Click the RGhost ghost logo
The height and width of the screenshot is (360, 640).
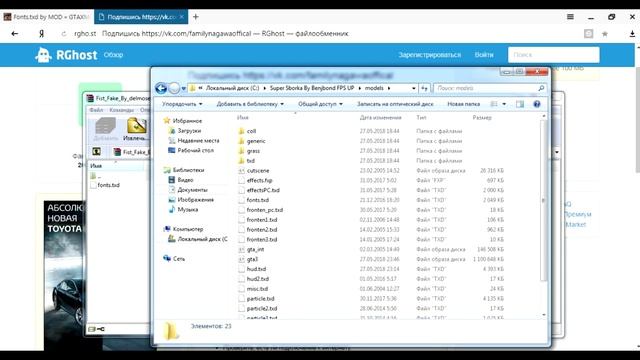point(43,55)
